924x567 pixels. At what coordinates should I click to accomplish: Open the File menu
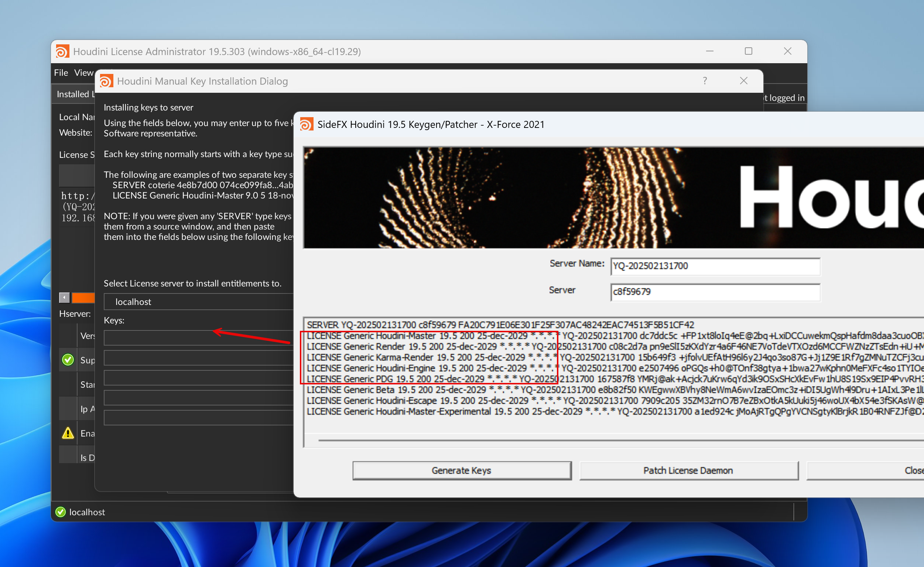pyautogui.click(x=61, y=73)
